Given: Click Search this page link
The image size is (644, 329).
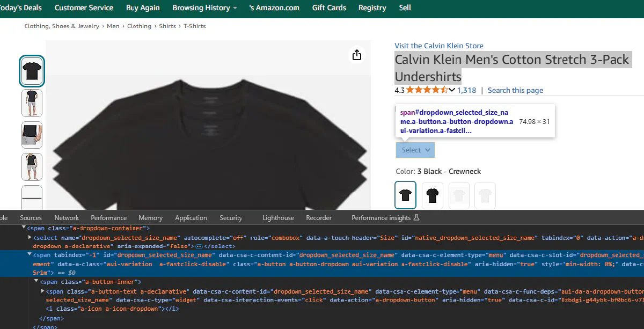Looking at the screenshot, I should point(515,90).
